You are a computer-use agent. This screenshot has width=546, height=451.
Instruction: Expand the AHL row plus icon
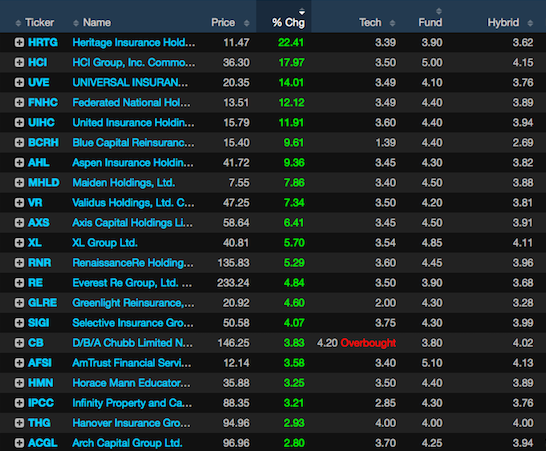pos(19,163)
